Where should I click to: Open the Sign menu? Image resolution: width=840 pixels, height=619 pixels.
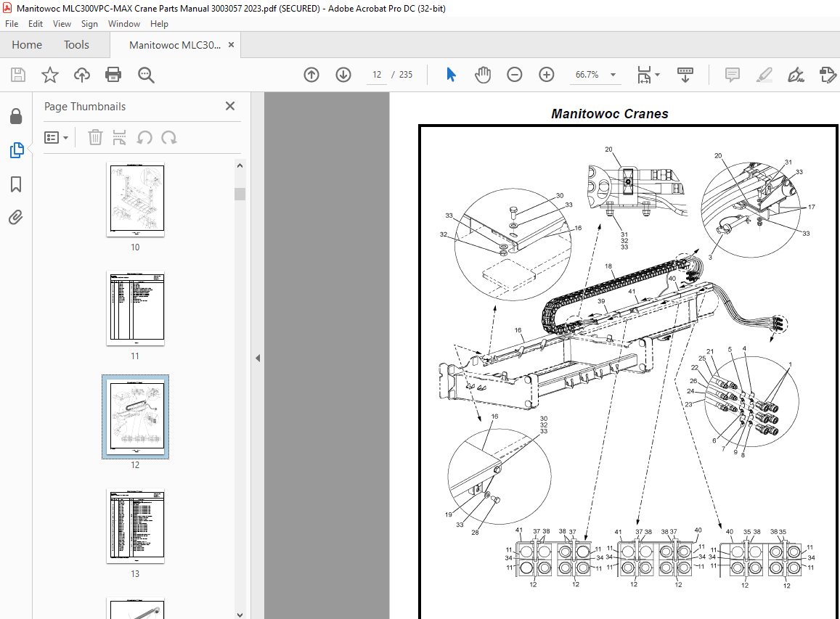pyautogui.click(x=89, y=23)
